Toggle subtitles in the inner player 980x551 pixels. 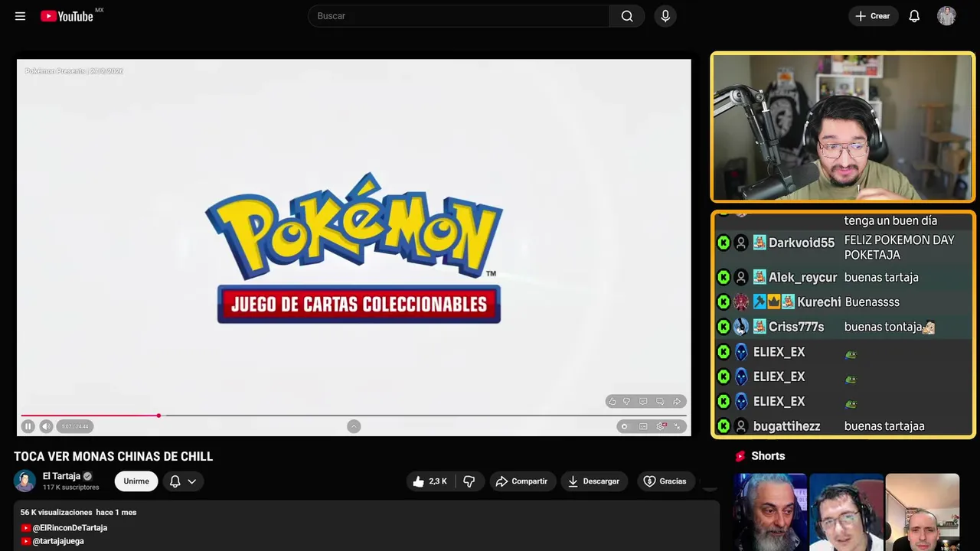[643, 426]
